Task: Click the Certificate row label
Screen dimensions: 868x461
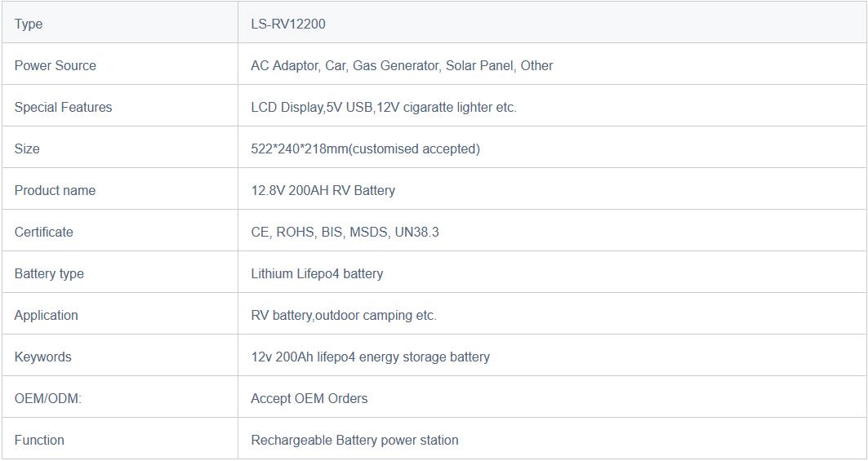Action: pyautogui.click(x=44, y=232)
